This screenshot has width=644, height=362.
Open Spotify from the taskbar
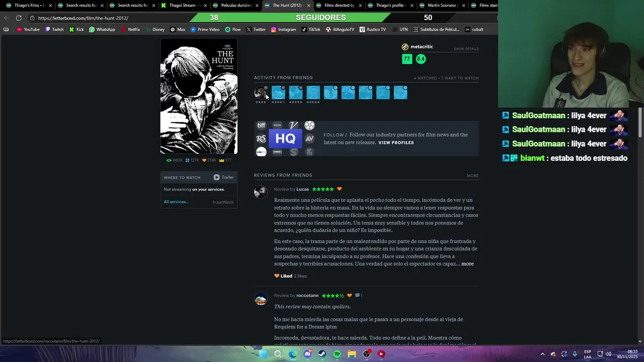coord(337,354)
